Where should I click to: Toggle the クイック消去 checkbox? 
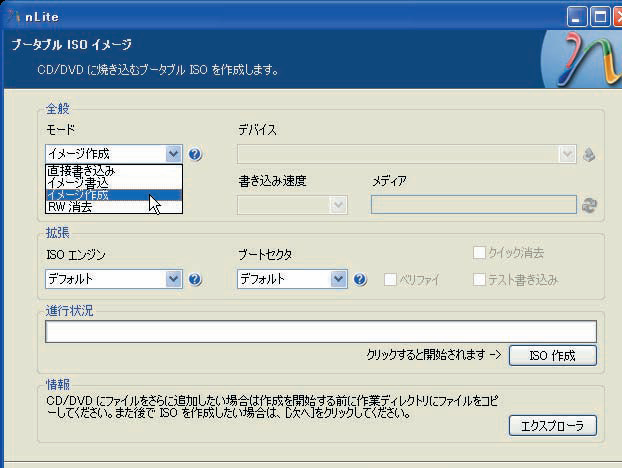[x=479, y=252]
